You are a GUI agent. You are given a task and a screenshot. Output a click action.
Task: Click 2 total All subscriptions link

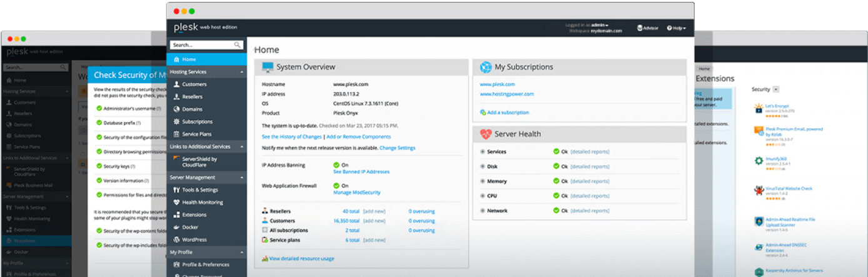[x=353, y=230]
